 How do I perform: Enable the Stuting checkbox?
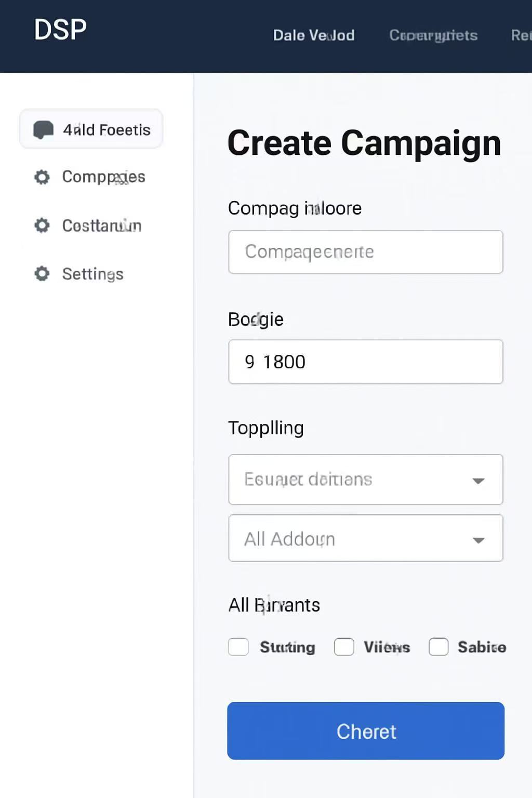click(238, 647)
